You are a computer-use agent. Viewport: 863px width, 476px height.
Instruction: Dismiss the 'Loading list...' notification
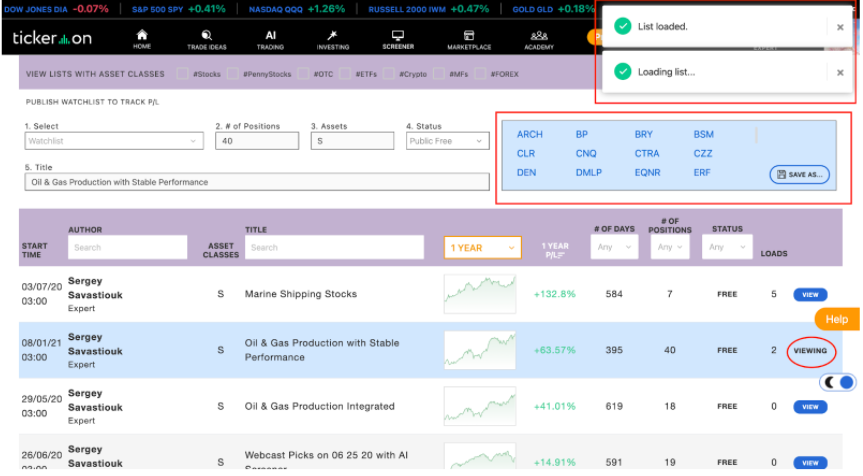[x=840, y=72]
